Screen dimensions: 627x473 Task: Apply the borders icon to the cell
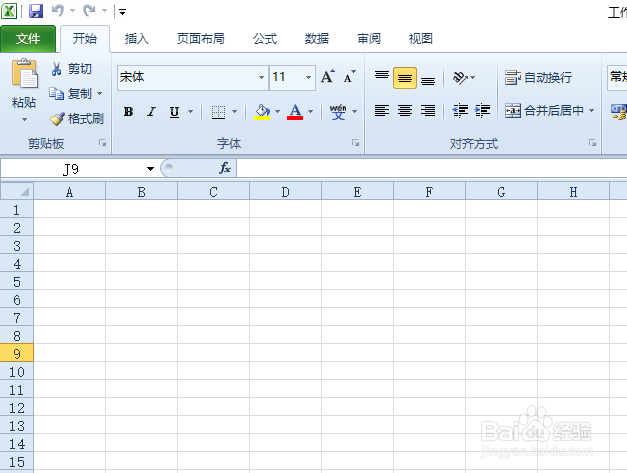tap(218, 112)
